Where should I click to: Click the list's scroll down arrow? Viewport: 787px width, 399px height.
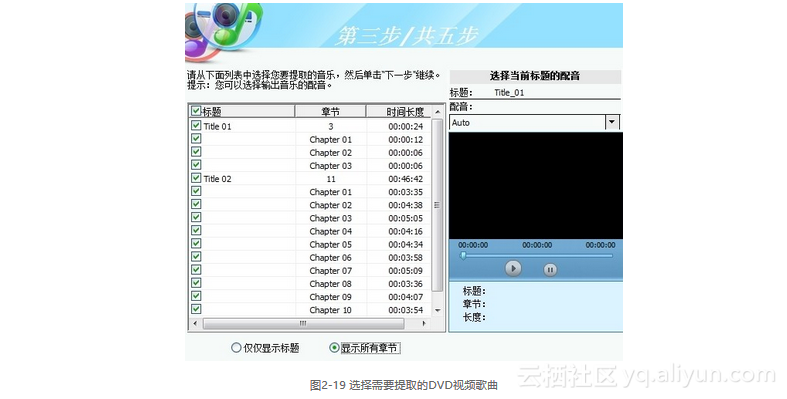438,311
